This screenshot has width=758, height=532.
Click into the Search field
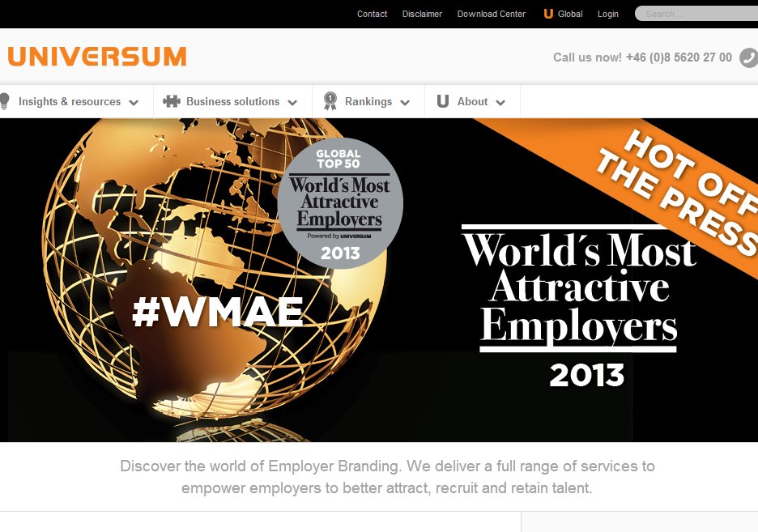[696, 14]
